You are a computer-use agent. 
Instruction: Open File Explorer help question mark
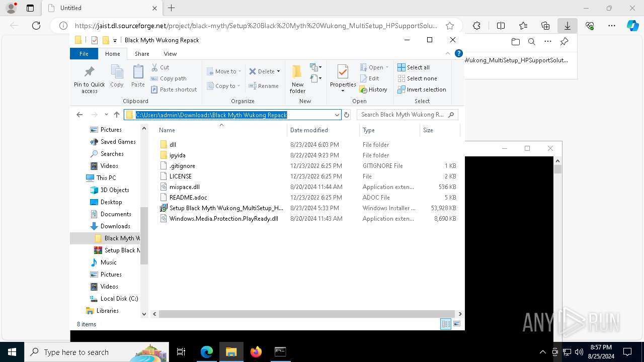(458, 53)
